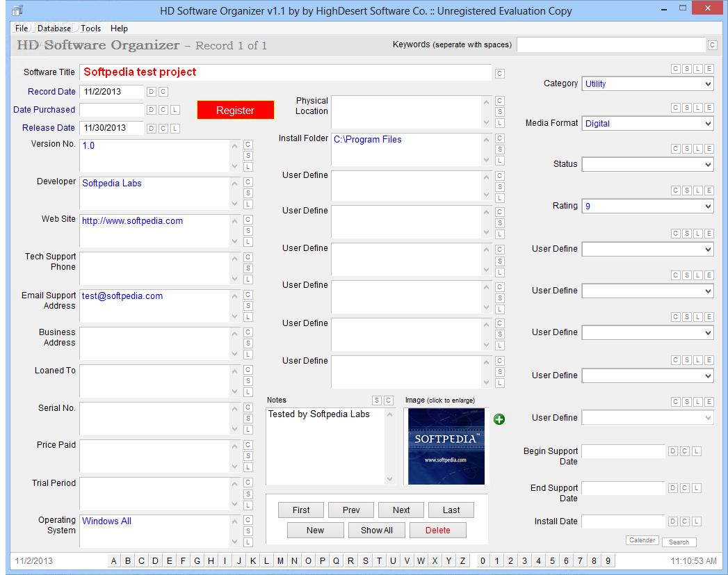
Task: Click the C button above Status dropdown
Action: 676,149
